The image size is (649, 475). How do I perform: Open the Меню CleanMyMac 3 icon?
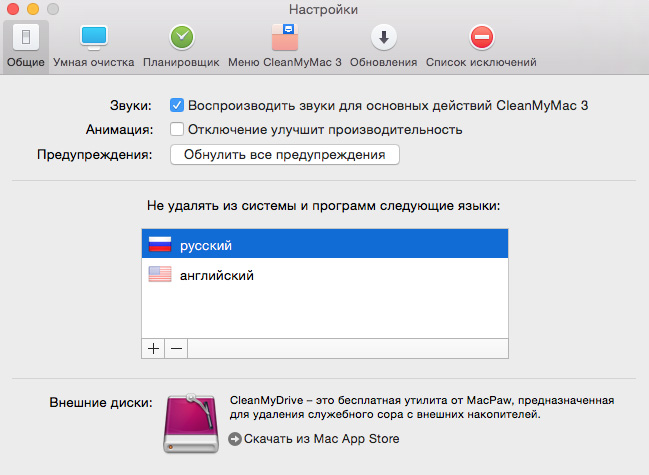click(x=285, y=37)
